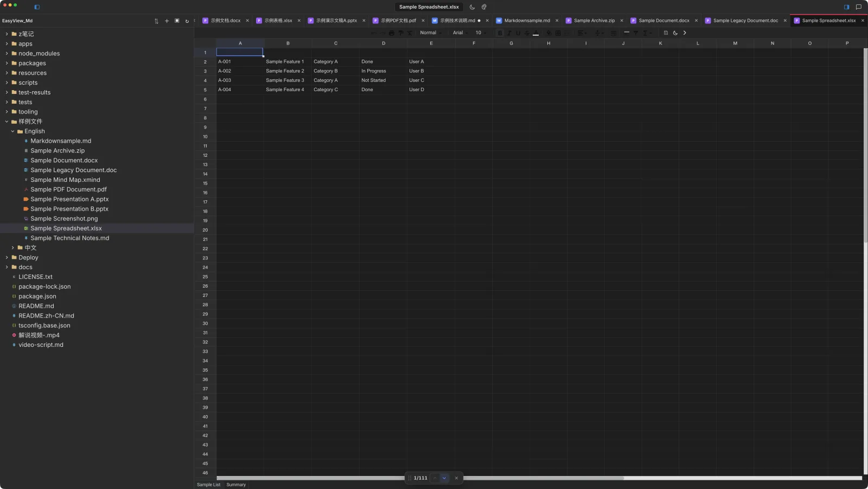Click the paint format icon in toolbar

(401, 33)
